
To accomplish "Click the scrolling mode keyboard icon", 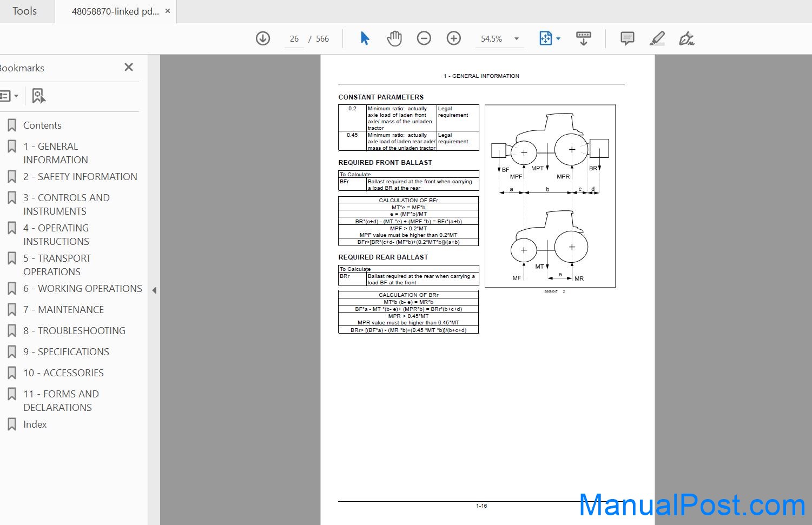I will (584, 38).
